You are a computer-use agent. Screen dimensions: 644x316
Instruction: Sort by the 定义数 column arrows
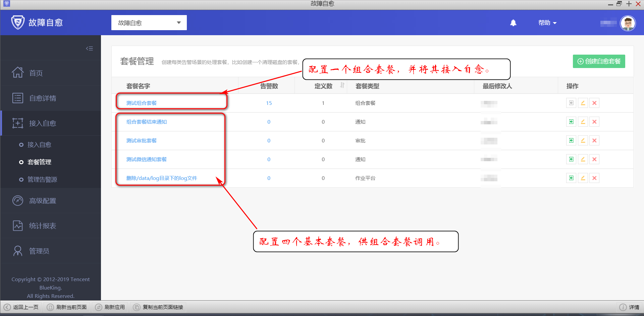(342, 85)
